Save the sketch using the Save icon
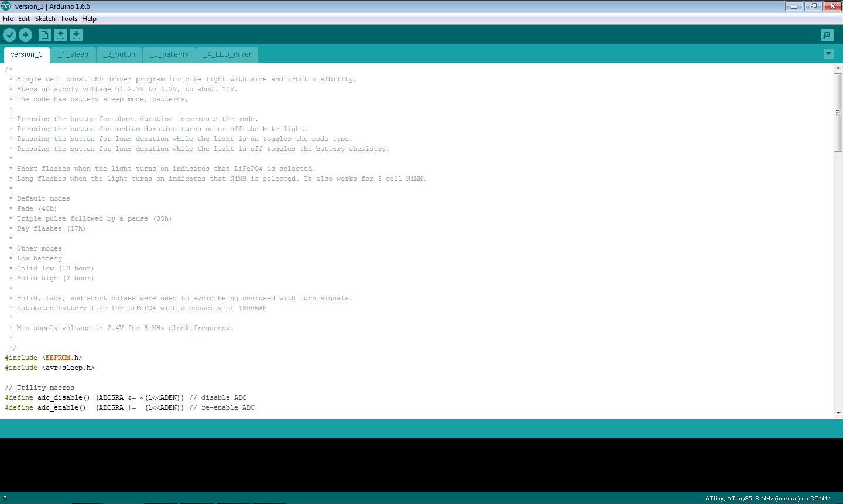The width and height of the screenshot is (843, 504). [76, 35]
